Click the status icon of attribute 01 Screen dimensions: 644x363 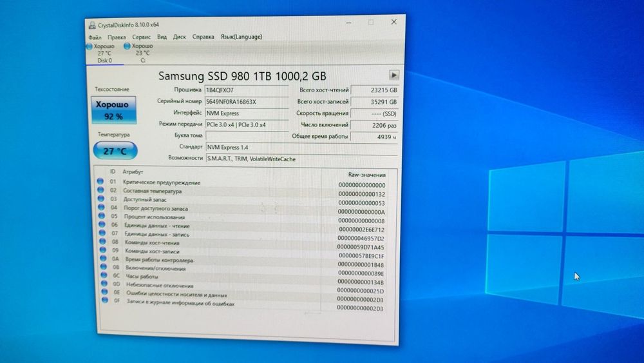point(100,181)
